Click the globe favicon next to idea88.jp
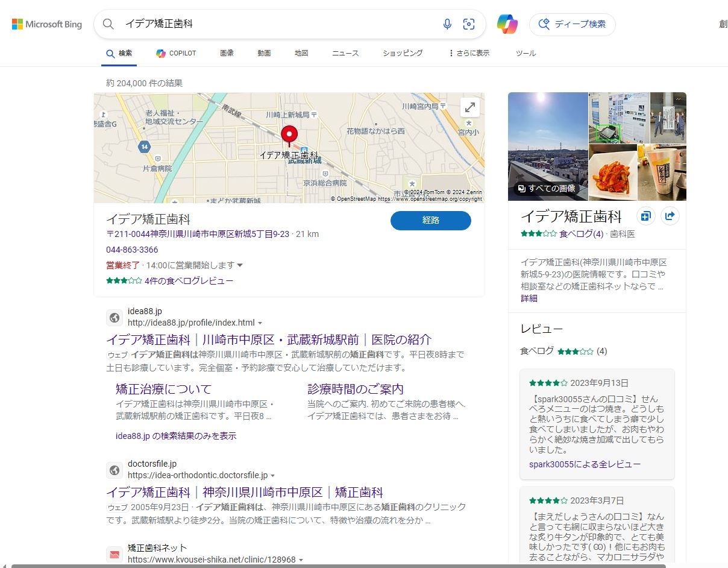 coord(115,318)
